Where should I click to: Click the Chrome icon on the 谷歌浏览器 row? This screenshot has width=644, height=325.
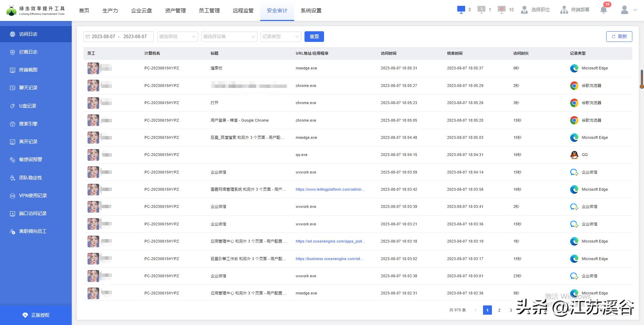coord(574,86)
